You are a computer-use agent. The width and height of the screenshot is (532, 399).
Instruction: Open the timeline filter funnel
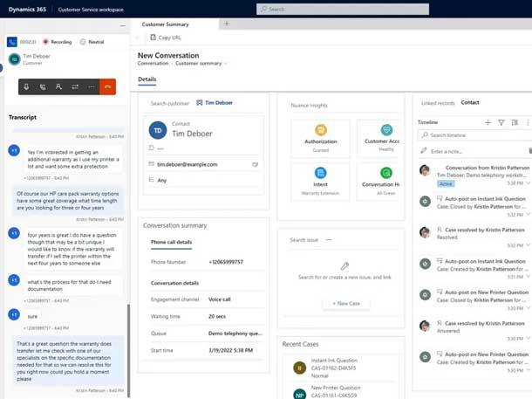click(x=501, y=123)
